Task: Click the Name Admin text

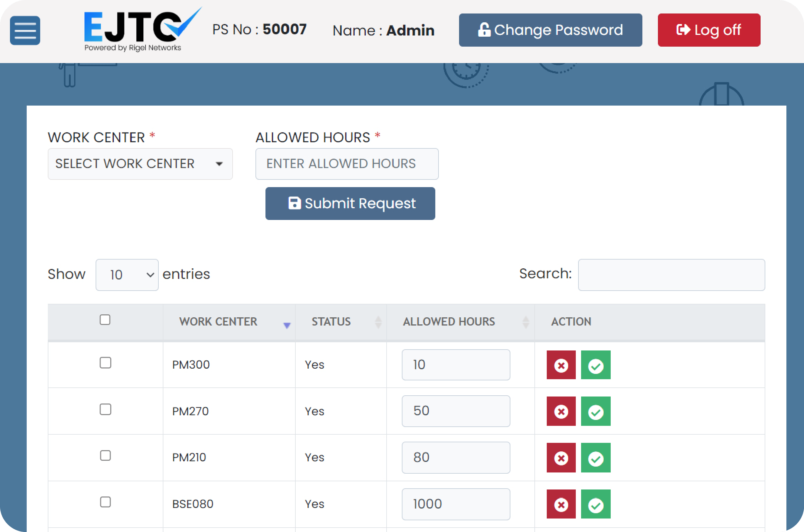Action: 383,31
